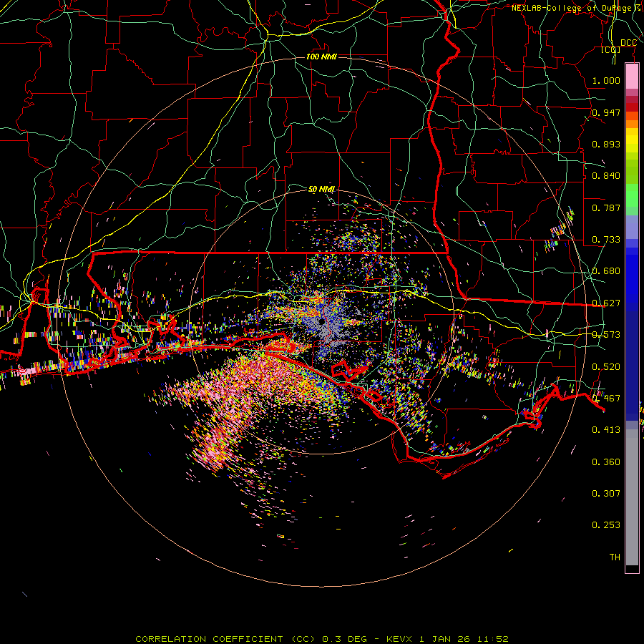Click the DCC label above the color bar

click(628, 43)
